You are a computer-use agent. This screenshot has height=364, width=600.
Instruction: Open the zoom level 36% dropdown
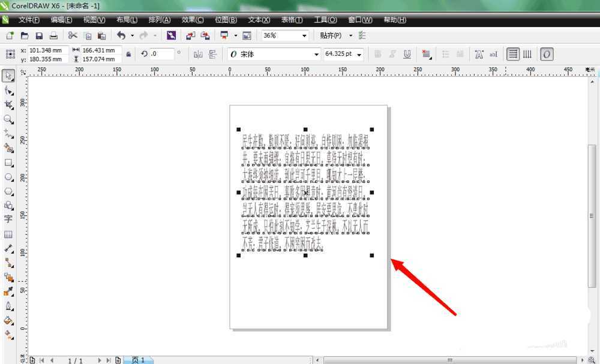304,36
